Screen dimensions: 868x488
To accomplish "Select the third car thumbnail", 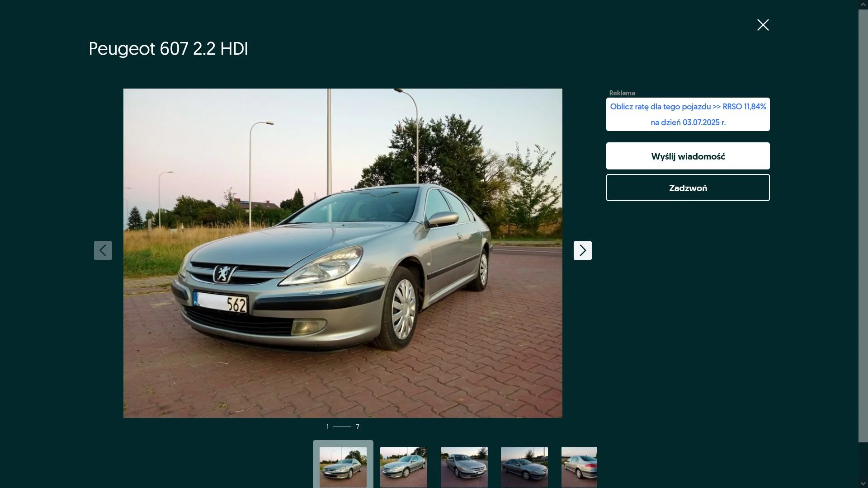I will [x=464, y=467].
